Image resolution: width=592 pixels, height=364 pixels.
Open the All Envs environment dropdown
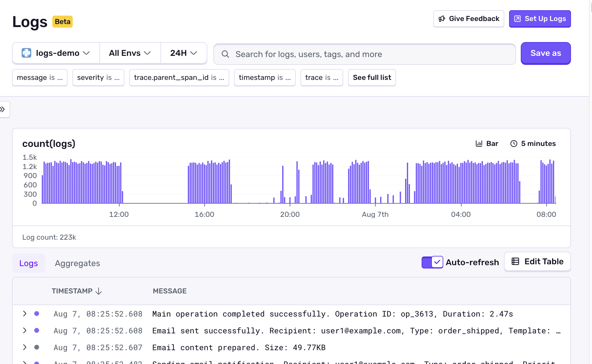130,53
